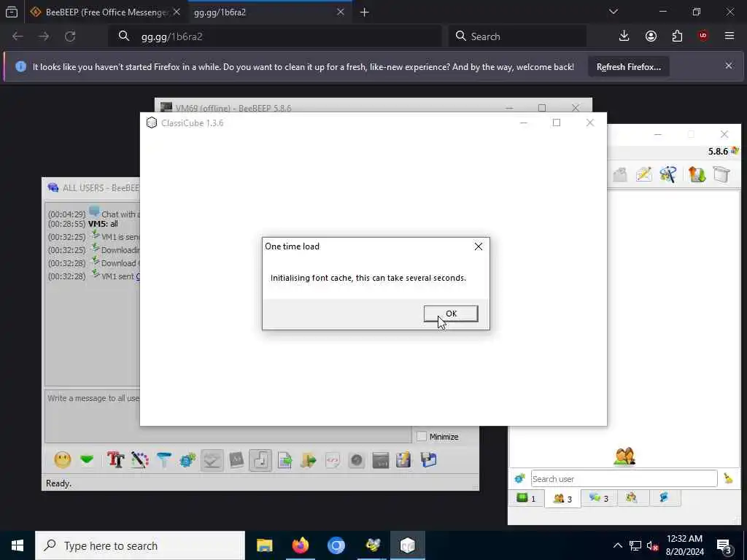
Task: Open a new Firefox tab
Action: click(x=365, y=12)
